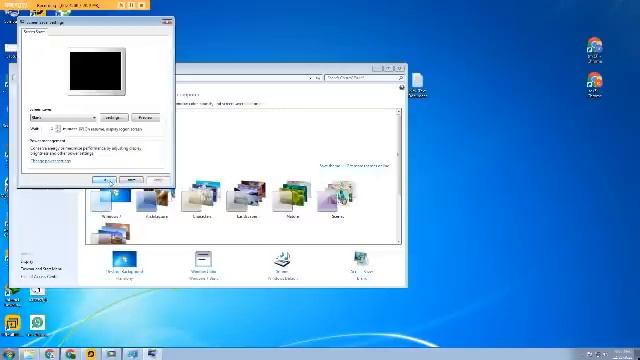This screenshot has height=360, width=640.
Task: Open the yellow app icon on the taskbar
Action: tap(91, 354)
